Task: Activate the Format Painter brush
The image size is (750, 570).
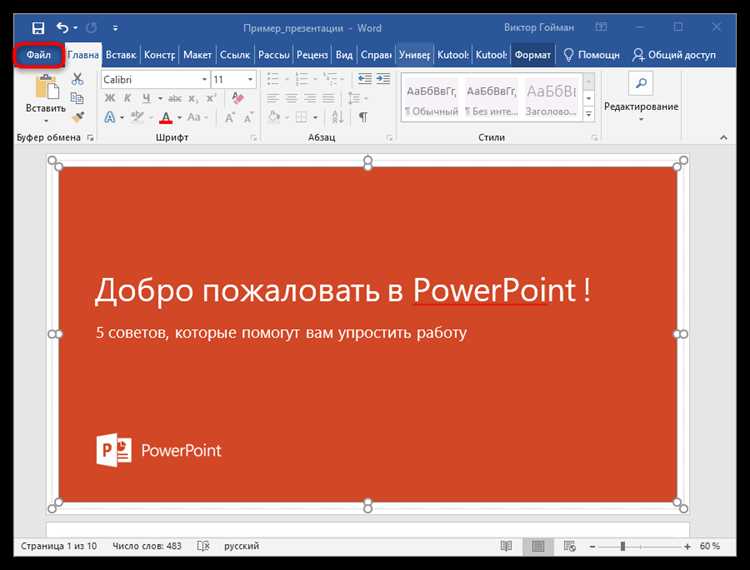Action: coord(77,117)
